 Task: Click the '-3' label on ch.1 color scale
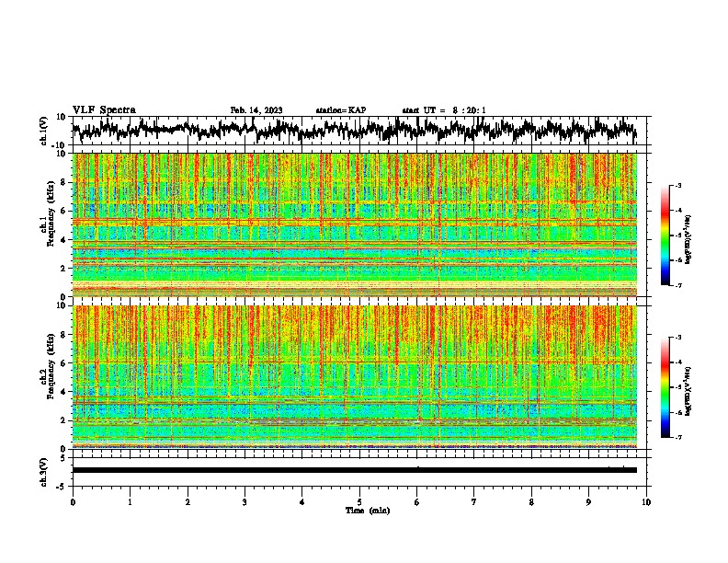(677, 185)
